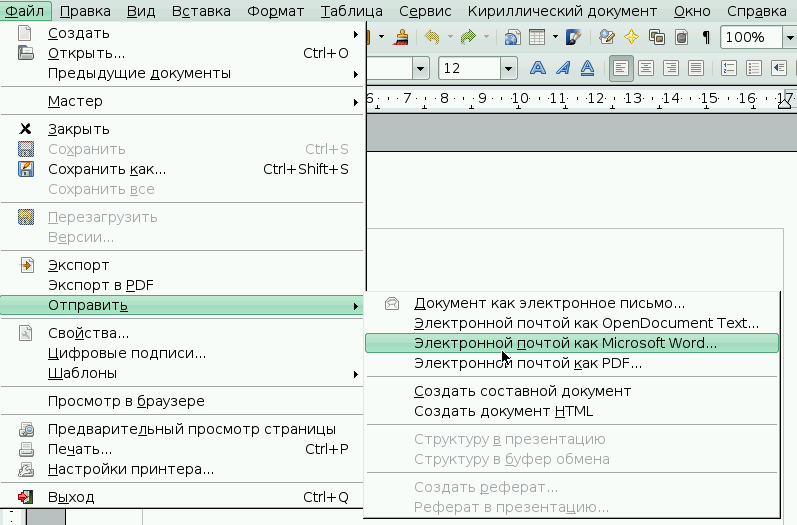Click the Undo arrow icon
Screen dimensions: 797x525
click(x=432, y=38)
